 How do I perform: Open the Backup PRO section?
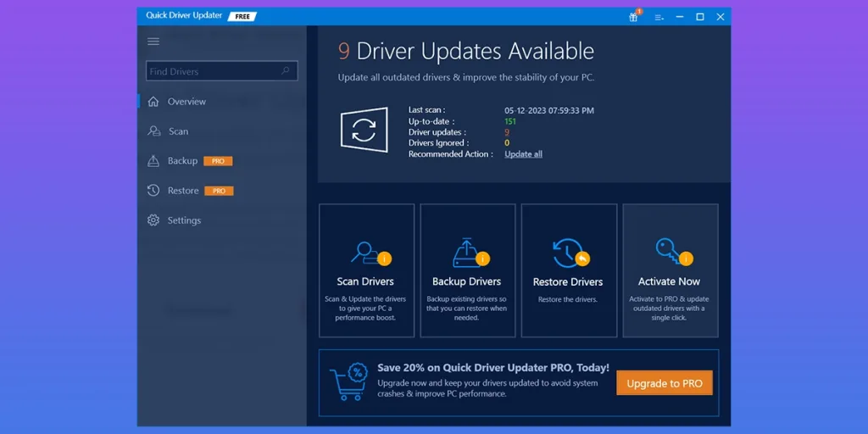coord(182,161)
